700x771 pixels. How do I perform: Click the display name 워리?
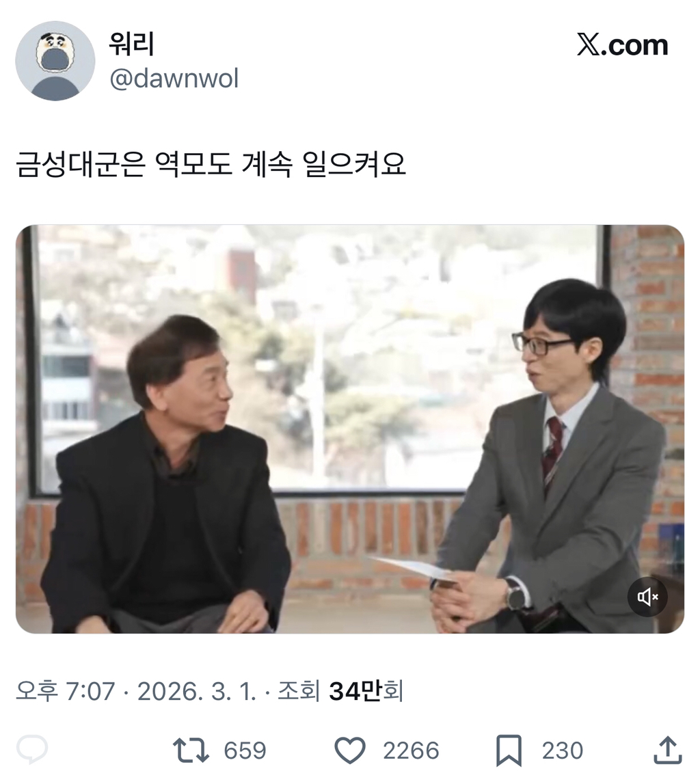(x=131, y=44)
